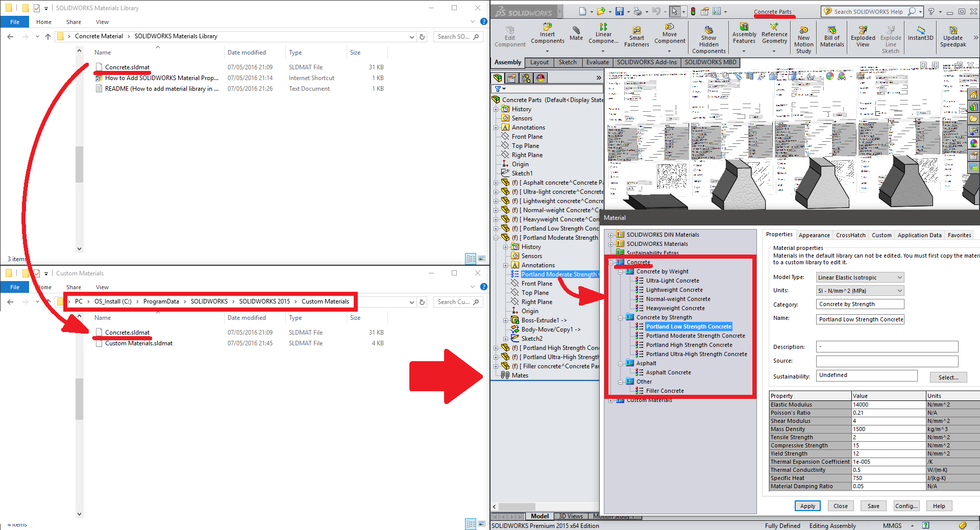Go up one folder in SOLIDWORKS Materials Library window
This screenshot has height=530, width=980.
point(48,37)
